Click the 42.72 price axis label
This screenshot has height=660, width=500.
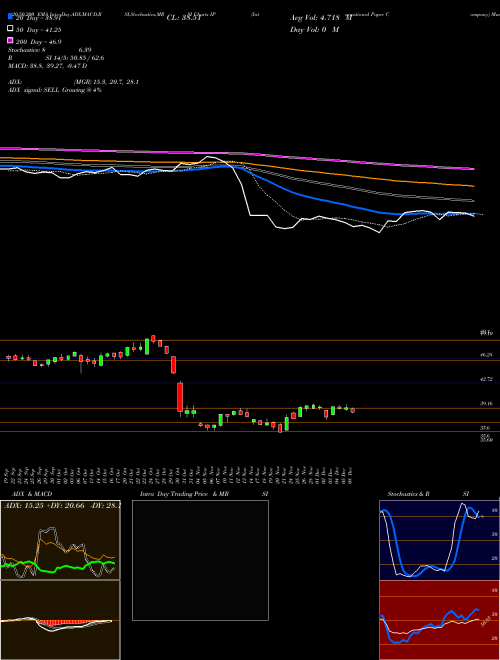(x=487, y=379)
